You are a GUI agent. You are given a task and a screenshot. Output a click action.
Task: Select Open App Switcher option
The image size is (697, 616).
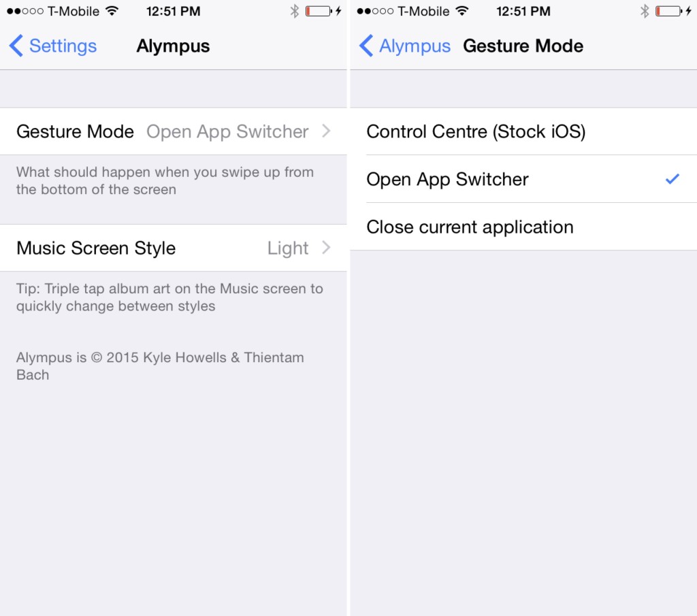coord(523,179)
